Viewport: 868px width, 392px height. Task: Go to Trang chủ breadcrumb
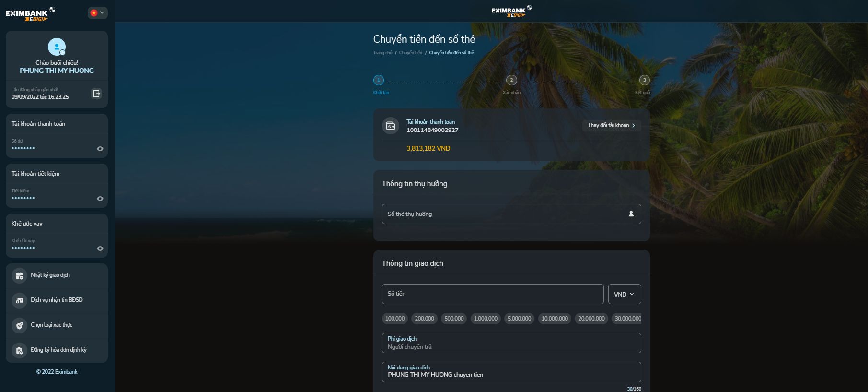point(382,53)
